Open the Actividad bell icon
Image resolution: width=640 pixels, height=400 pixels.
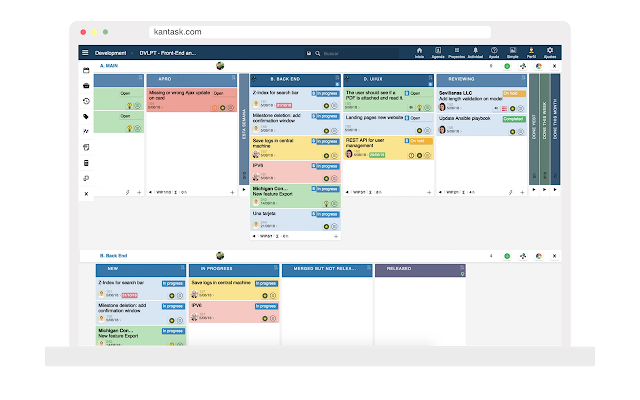475,53
